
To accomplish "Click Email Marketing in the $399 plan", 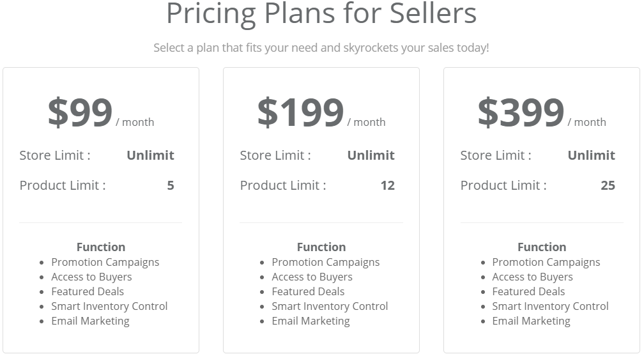I will (x=531, y=321).
